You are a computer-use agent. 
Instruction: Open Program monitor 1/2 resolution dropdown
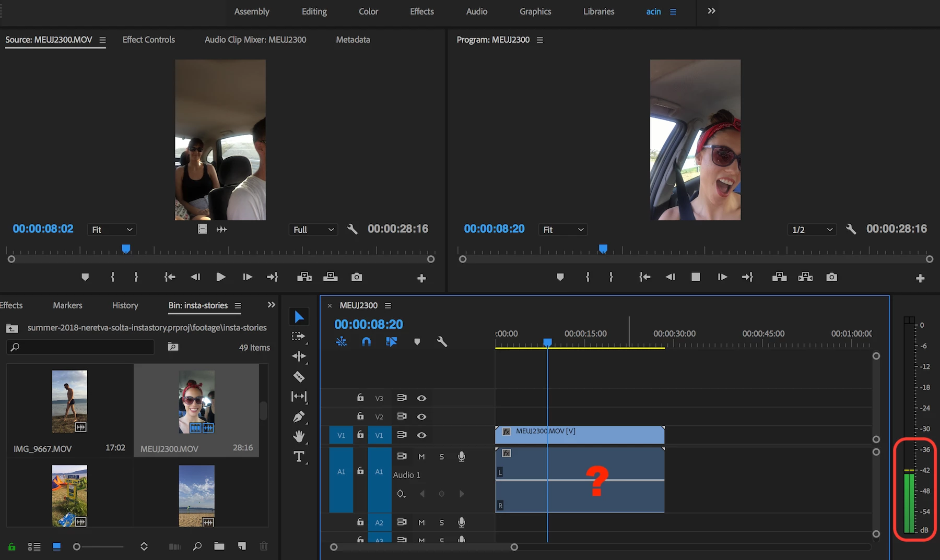pos(812,230)
